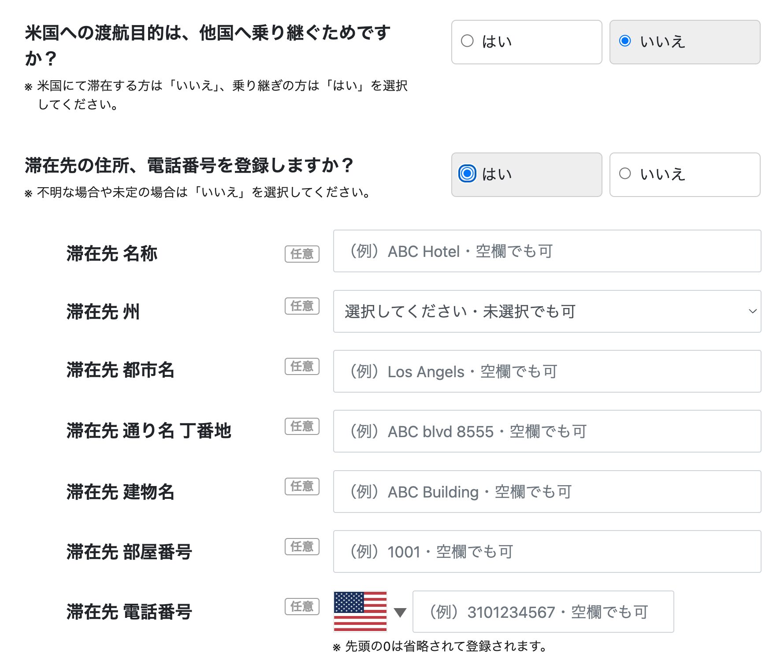Image resolution: width=784 pixels, height=672 pixels.
Task: Click the 任意 badge beside 通り名 丁番地
Action: pos(302,426)
